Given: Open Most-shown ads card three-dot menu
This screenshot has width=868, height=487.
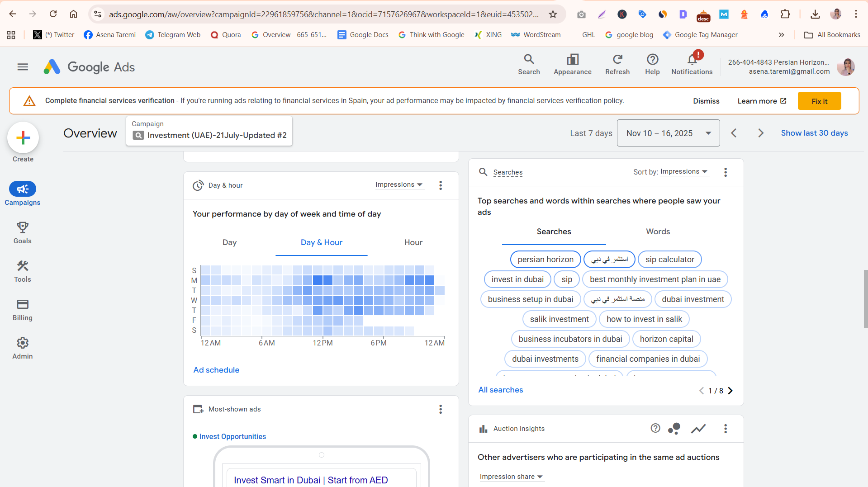Looking at the screenshot, I should click(441, 409).
